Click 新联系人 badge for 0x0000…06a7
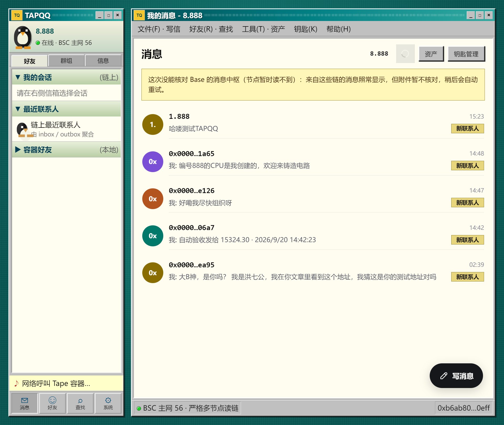This screenshot has width=504, height=425. pos(468,240)
